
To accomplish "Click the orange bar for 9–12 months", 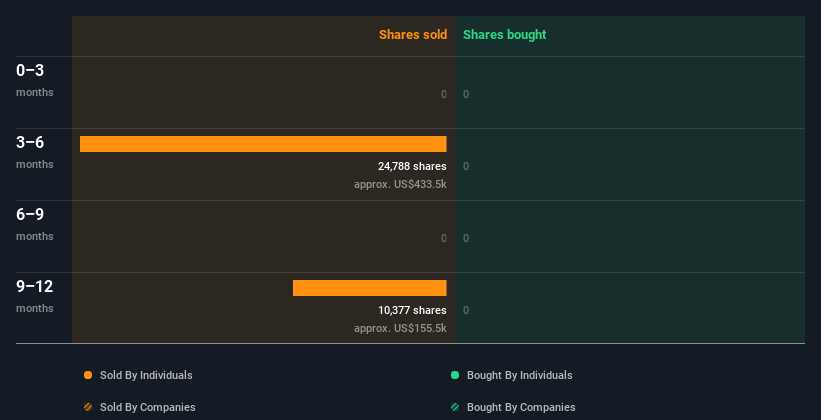I will [x=370, y=288].
